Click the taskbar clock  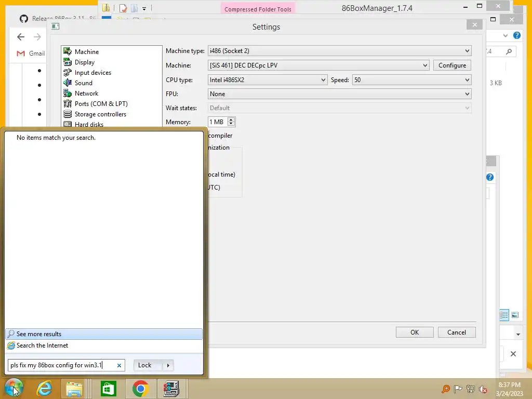click(x=509, y=389)
